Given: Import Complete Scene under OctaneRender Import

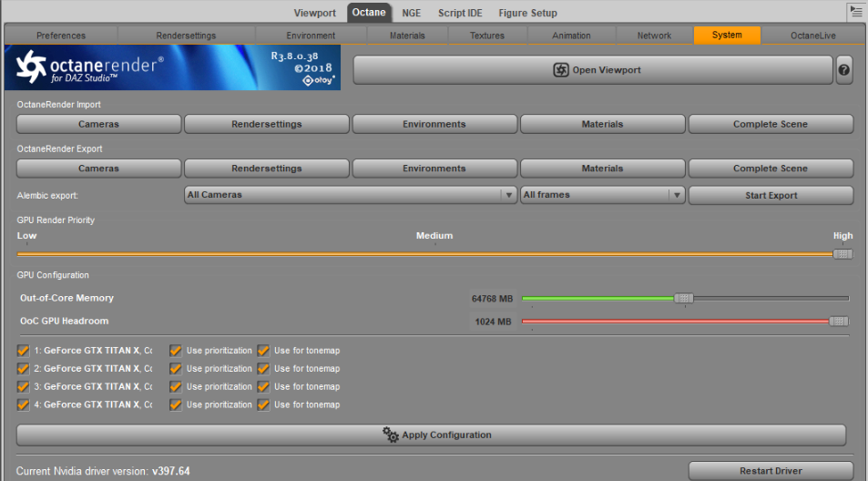Looking at the screenshot, I should coord(771,124).
